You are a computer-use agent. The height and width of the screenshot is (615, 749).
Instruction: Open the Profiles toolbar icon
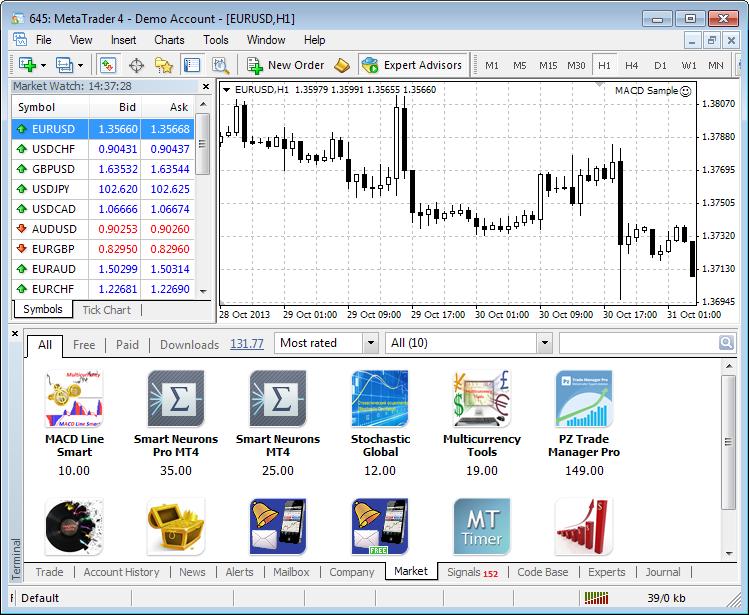pos(64,65)
